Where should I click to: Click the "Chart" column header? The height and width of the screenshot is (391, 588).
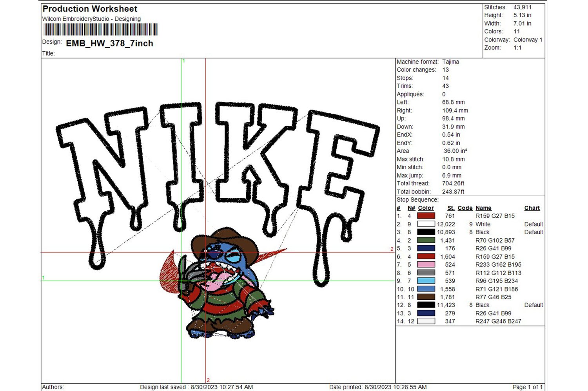point(532,208)
